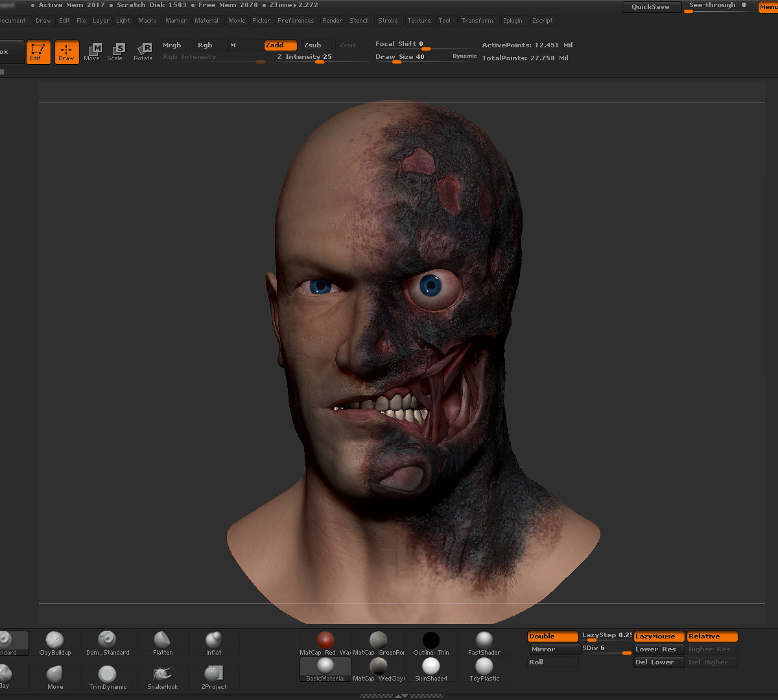
Task: Click the Roll button
Action: click(x=552, y=662)
